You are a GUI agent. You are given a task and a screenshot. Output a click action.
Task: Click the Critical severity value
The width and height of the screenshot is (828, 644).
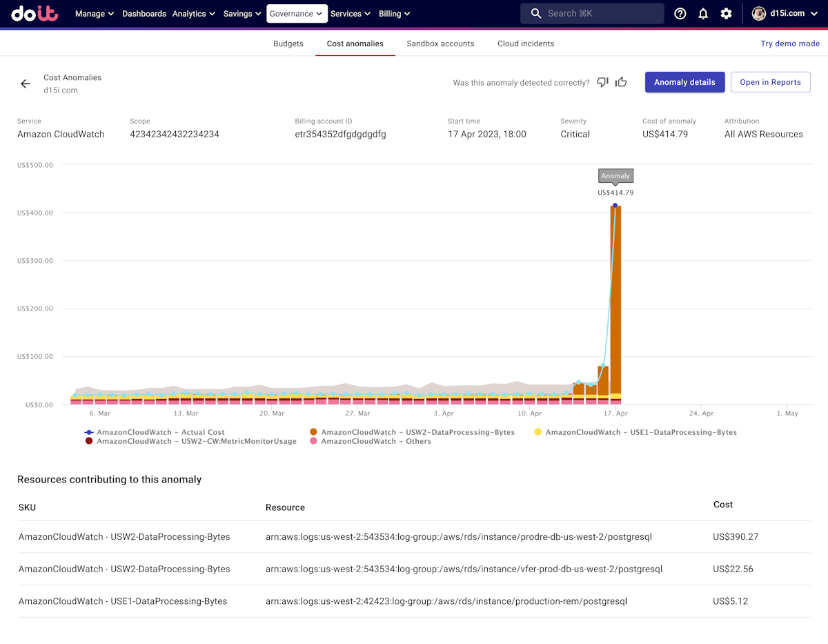click(x=575, y=134)
